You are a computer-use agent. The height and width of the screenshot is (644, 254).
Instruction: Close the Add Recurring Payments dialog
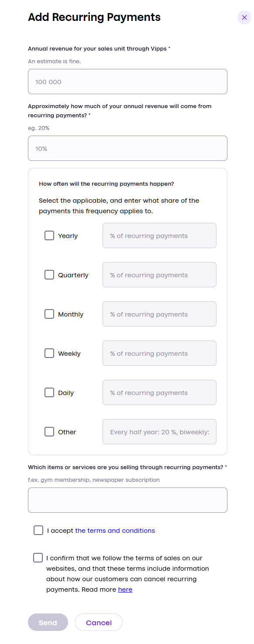coord(244,17)
